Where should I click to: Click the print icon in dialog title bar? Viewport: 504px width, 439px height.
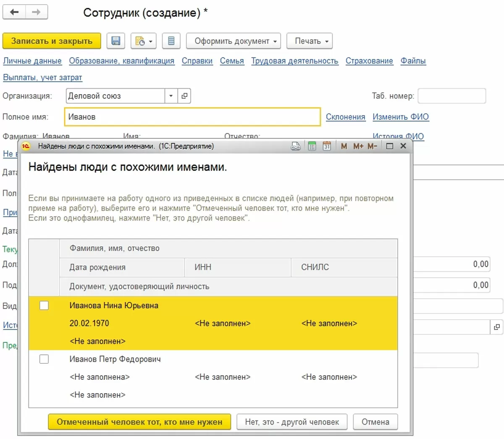coord(296,146)
